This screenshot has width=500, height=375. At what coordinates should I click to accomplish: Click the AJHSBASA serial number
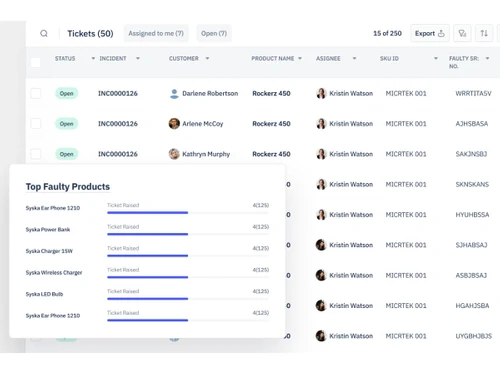point(472,124)
